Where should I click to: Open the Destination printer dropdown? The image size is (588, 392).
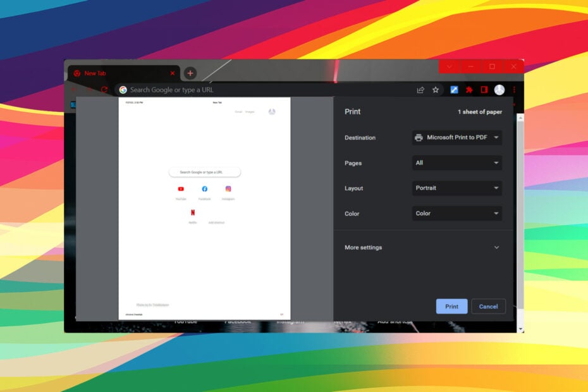tap(456, 137)
